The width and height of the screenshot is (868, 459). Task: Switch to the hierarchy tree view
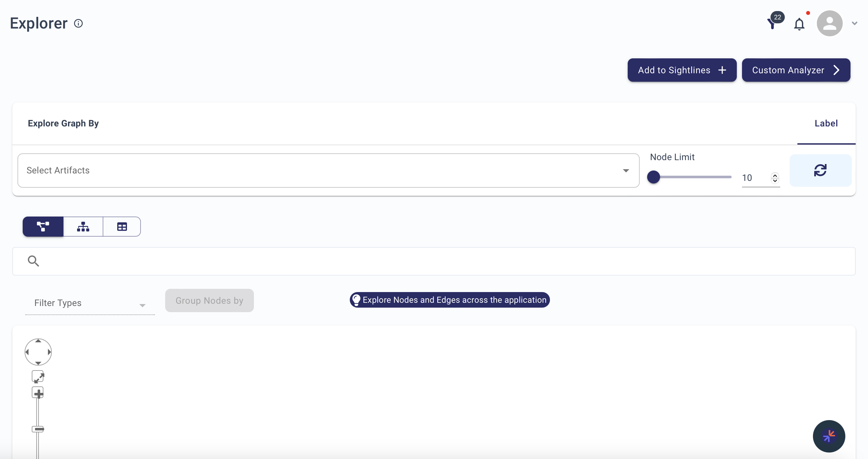(x=83, y=227)
